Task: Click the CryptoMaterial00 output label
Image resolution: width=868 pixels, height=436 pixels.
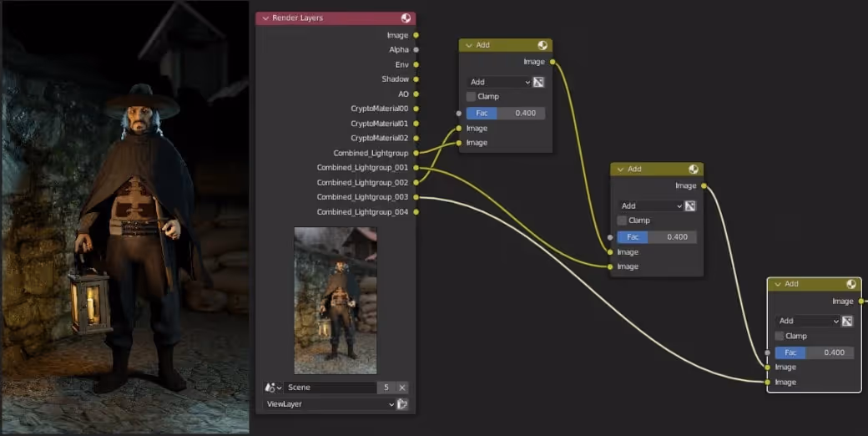Action: tap(379, 109)
